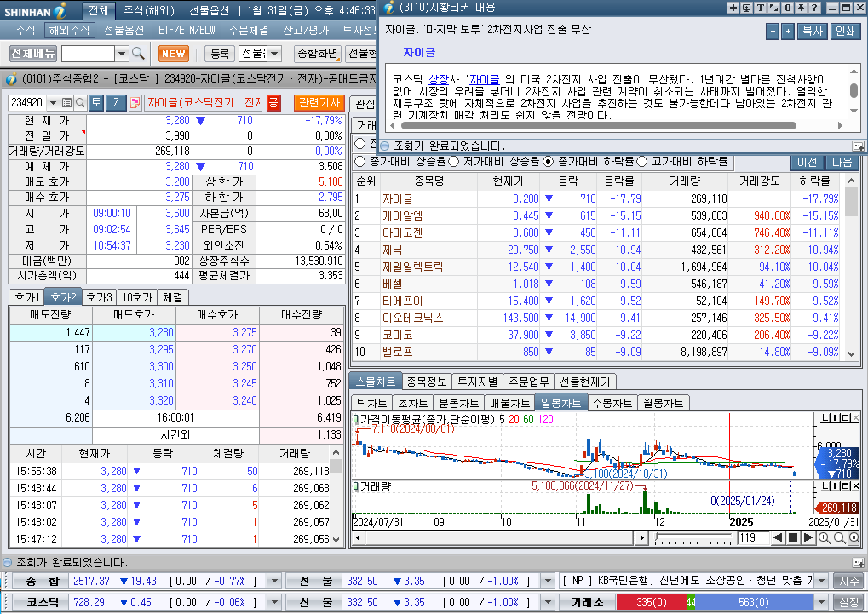Open the pink memo note icon
Screen dimensions: 868x614
click(135, 102)
